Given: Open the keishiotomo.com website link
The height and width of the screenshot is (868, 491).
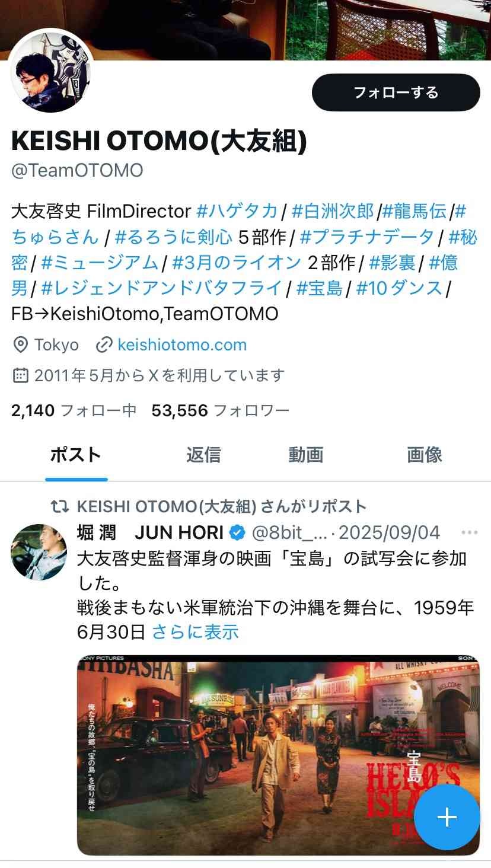Looking at the screenshot, I should (x=182, y=344).
